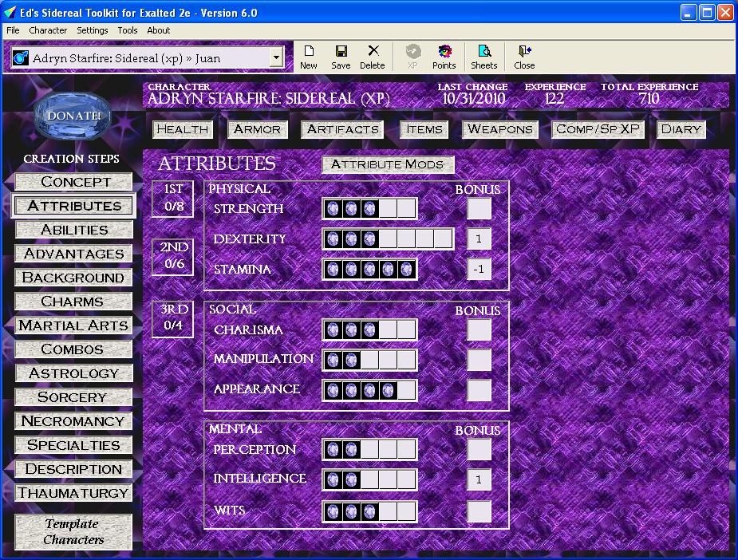Image resolution: width=738 pixels, height=560 pixels.
Task: Open the About menu
Action: click(x=158, y=30)
